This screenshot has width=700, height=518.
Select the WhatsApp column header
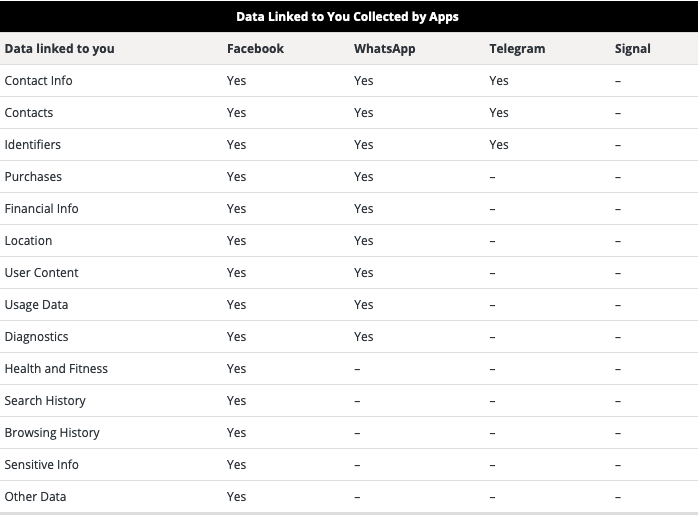click(384, 49)
